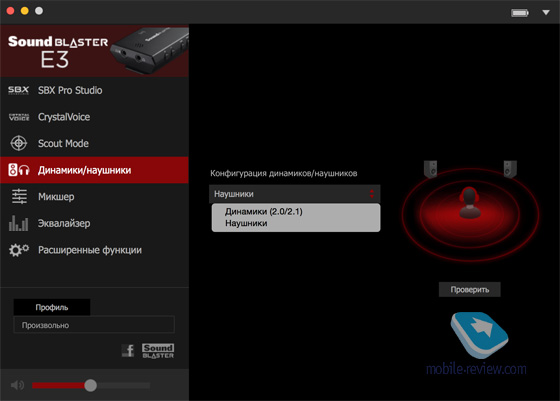Viewport: 560px width, 401px height.
Task: Open the top-right triangle dropdown menu
Action: tap(546, 12)
